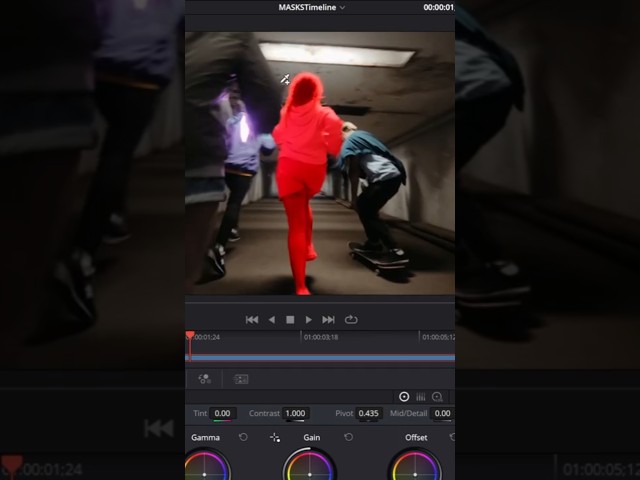This screenshot has width=640, height=480.
Task: Reset the Offset wheel
Action: [452, 437]
